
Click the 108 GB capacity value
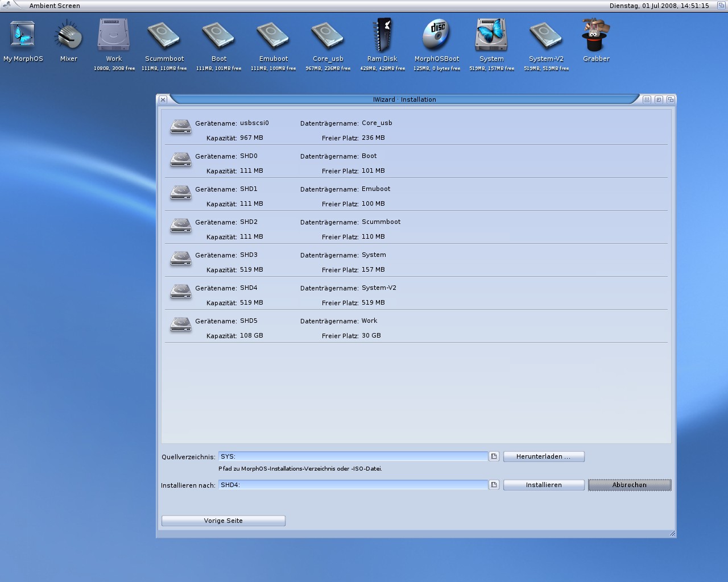251,335
